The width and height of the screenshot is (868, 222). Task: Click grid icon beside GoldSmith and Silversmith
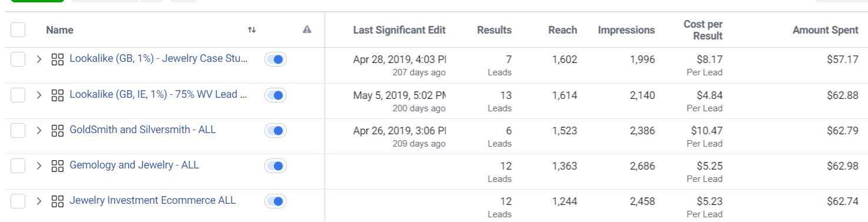tap(58, 130)
